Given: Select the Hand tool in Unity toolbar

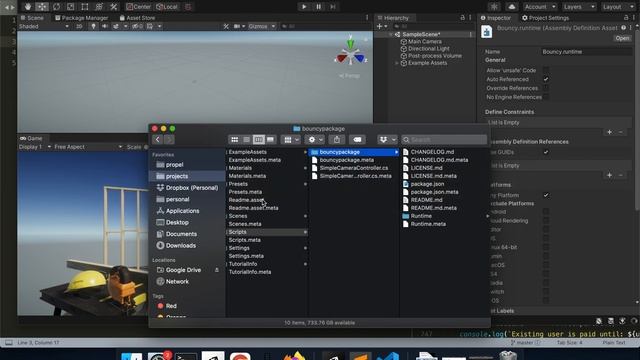Looking at the screenshot, I should [28, 7].
